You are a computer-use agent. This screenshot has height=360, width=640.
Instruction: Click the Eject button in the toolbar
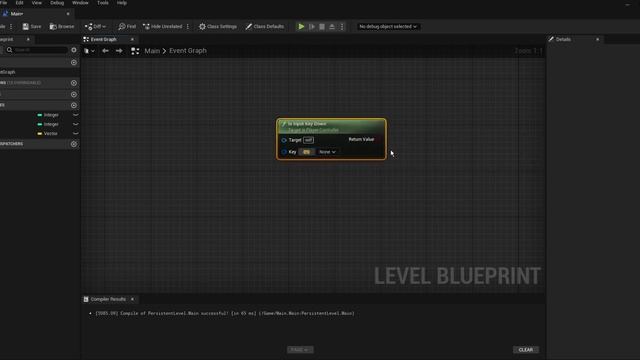tap(332, 27)
